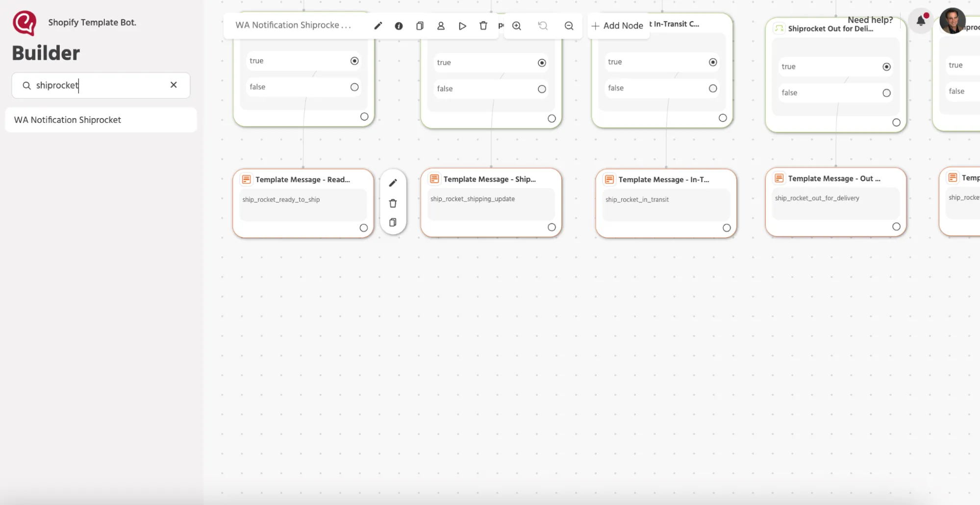This screenshot has height=505, width=980.
Task: Select ship_rocket_ready_to_ship template text
Action: tap(281, 200)
